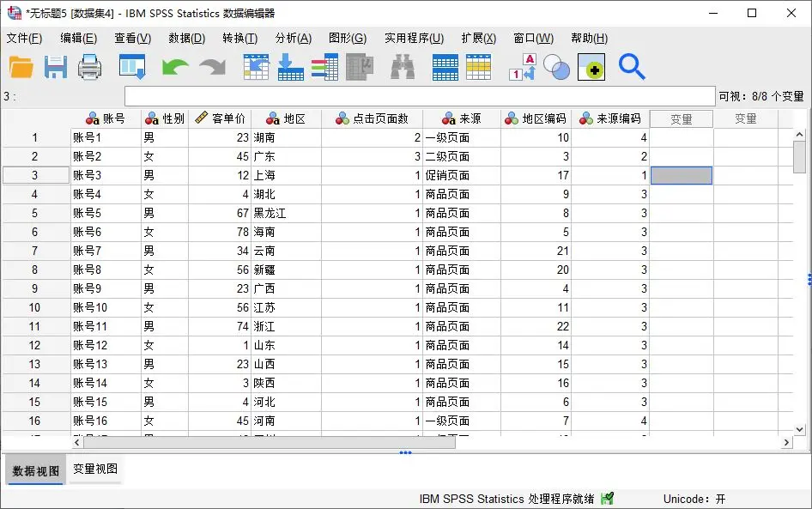Image resolution: width=812 pixels, height=509 pixels.
Task: Open the 编辑(E) menu
Action: [78, 39]
